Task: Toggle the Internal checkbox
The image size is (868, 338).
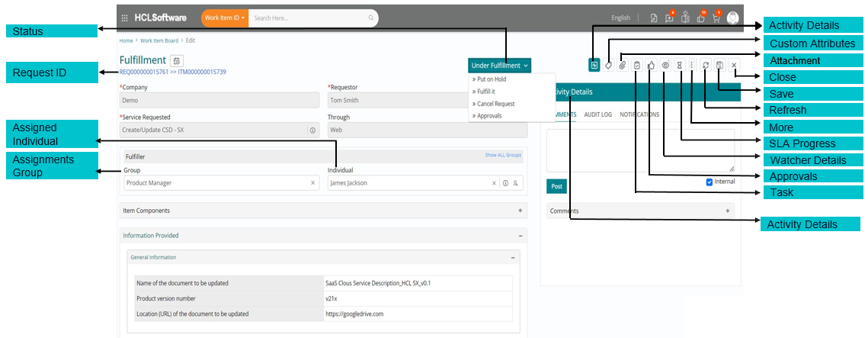Action: pos(709,182)
